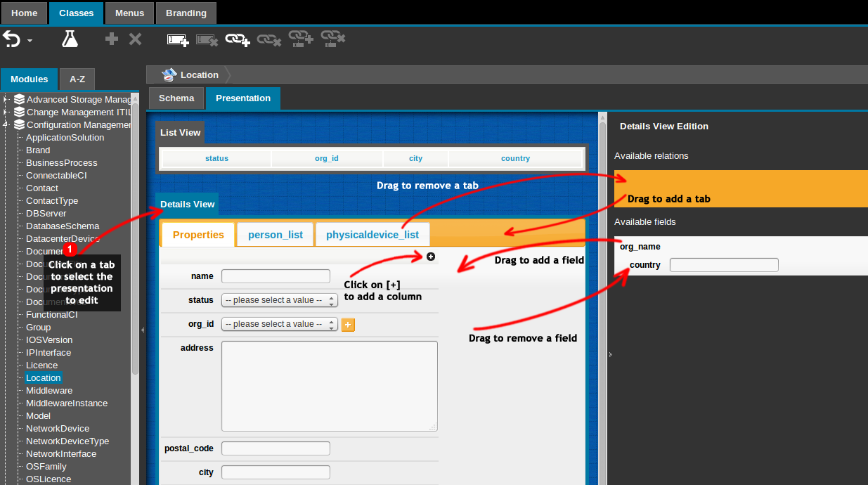Click the black plus add-column icon
Viewport: 868px width, 485px height.
[431, 257]
